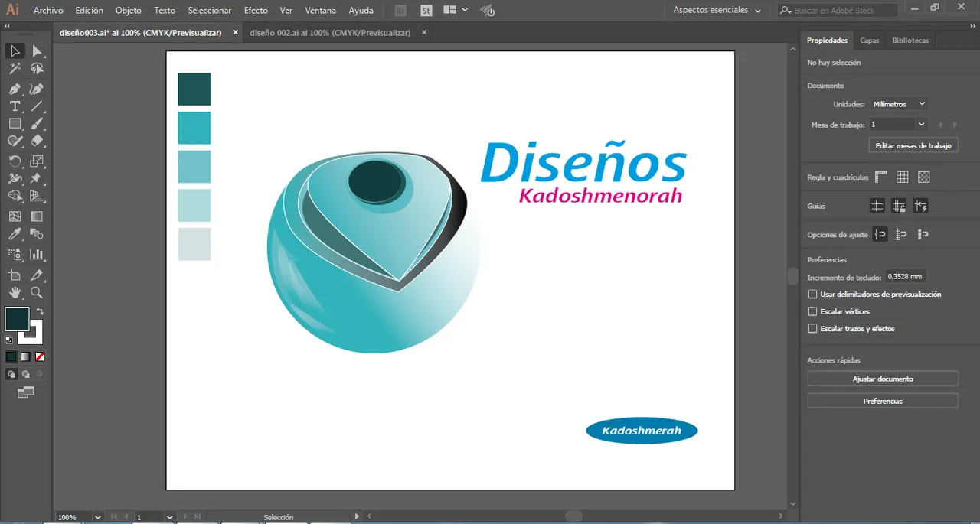Switch to the Capas tab
Viewport: 980px width, 524px height.
pyautogui.click(x=869, y=41)
